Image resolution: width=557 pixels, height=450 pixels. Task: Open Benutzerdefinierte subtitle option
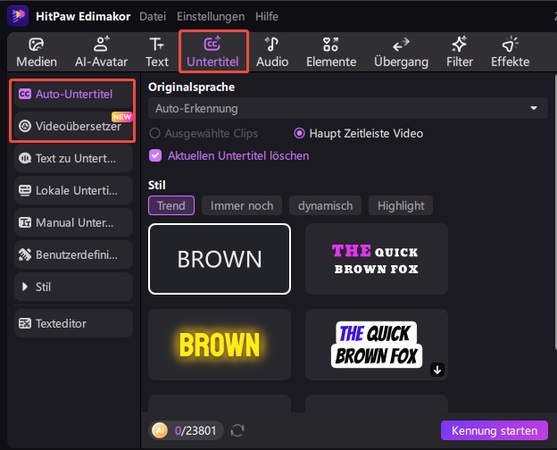point(74,255)
